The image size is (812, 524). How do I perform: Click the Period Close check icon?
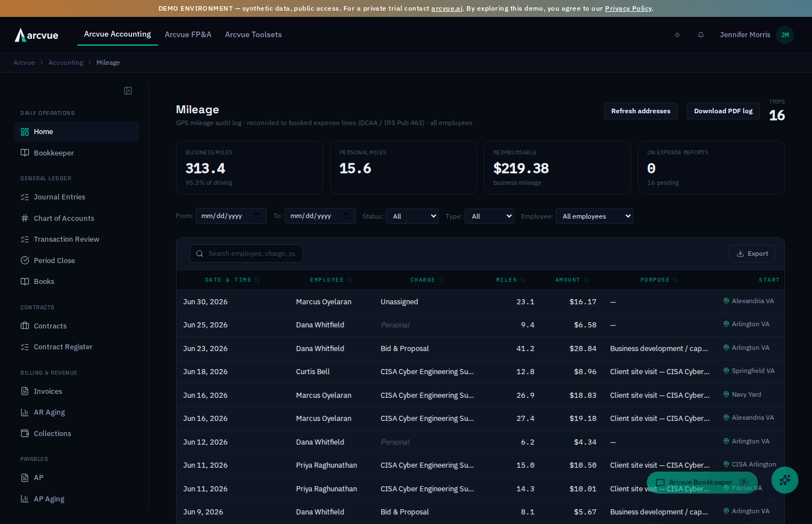[x=25, y=260]
